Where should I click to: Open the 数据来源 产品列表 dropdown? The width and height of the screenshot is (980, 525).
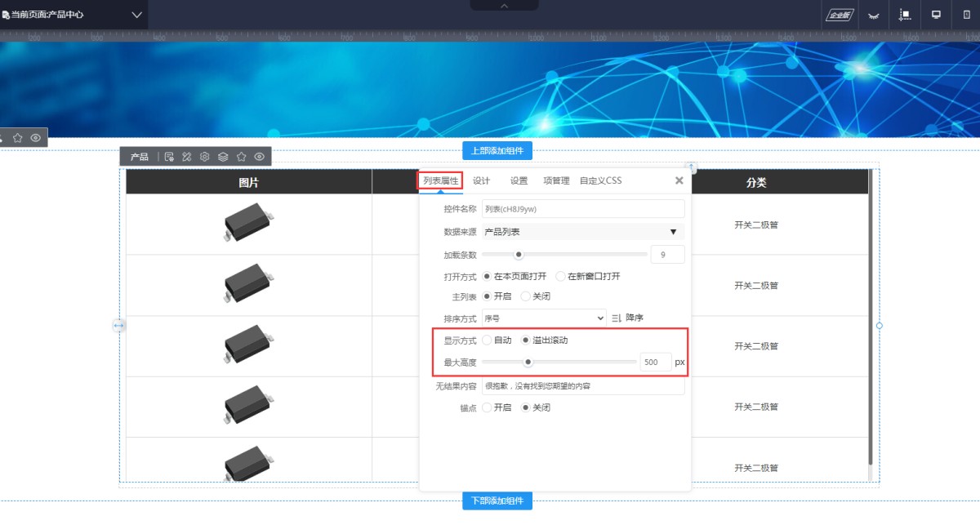pos(583,232)
